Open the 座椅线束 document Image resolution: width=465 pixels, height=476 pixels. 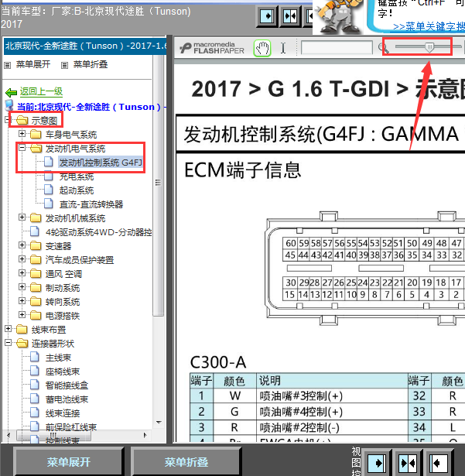point(63,372)
